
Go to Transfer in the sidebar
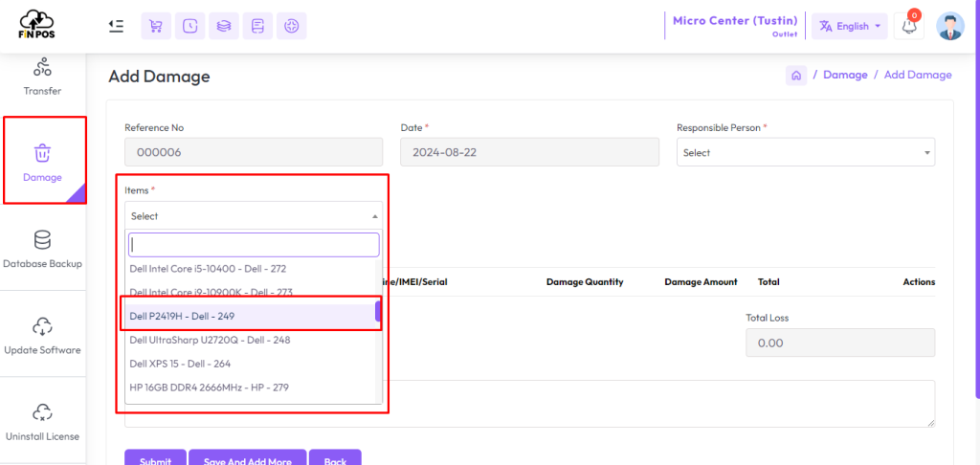(x=42, y=77)
